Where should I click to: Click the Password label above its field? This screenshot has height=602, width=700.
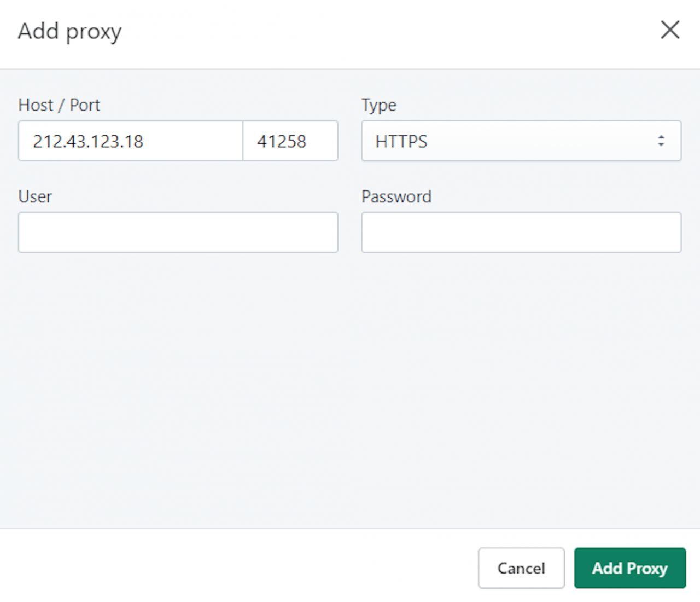396,196
